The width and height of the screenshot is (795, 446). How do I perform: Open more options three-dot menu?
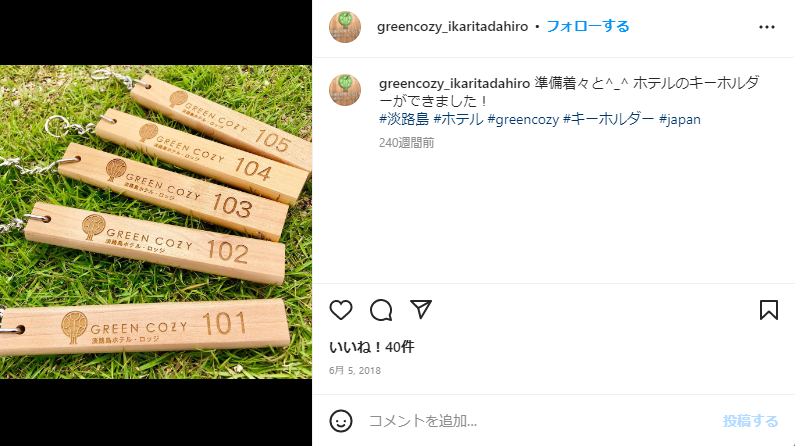point(767,27)
